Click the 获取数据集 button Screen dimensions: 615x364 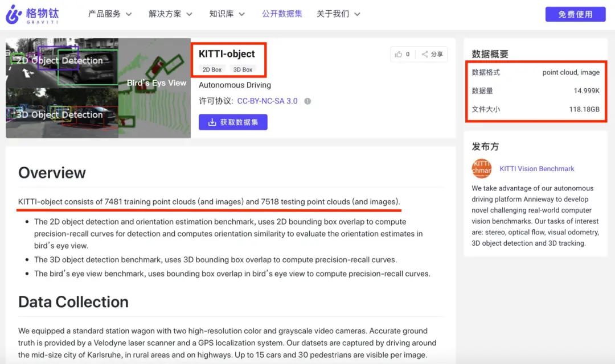[233, 122]
